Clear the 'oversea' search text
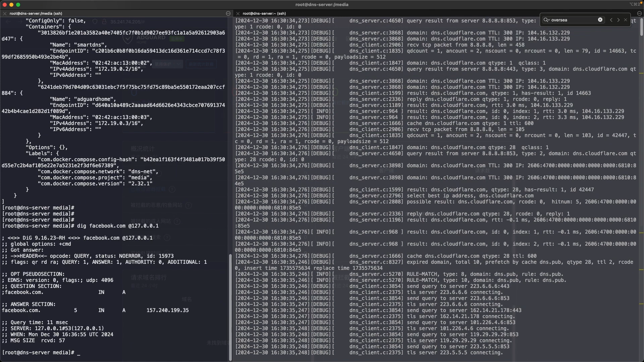Image resolution: width=644 pixels, height=362 pixels. [x=600, y=20]
